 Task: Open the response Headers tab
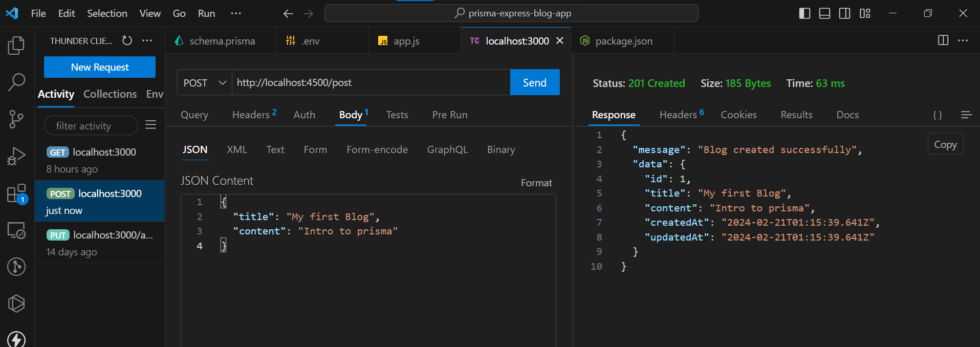coord(682,114)
